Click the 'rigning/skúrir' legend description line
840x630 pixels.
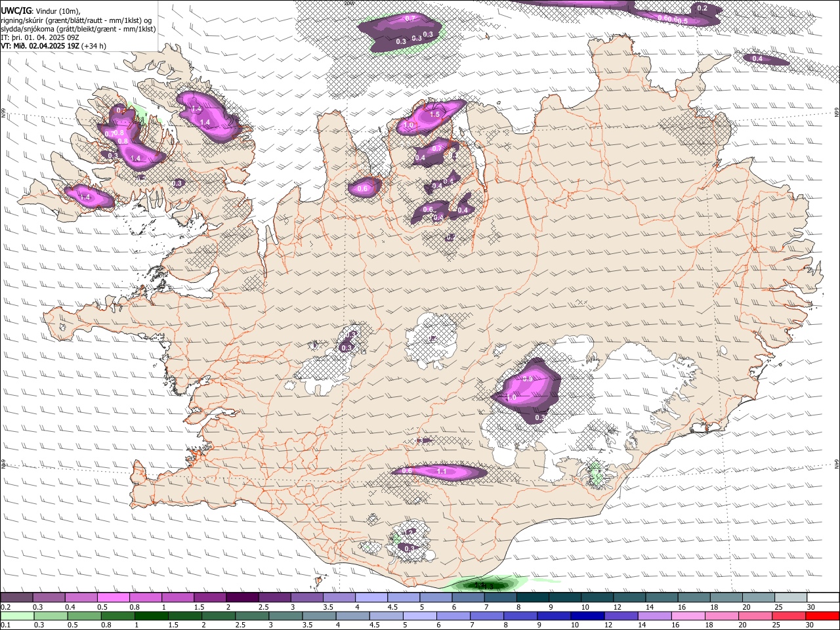click(76, 20)
